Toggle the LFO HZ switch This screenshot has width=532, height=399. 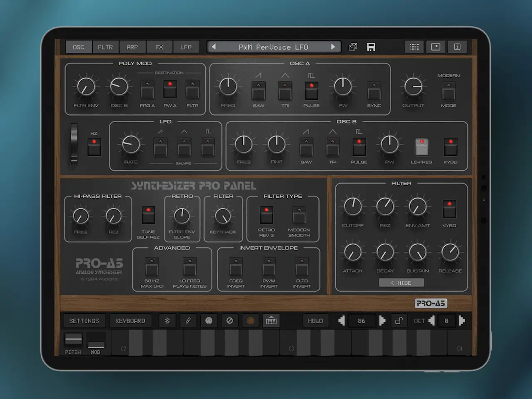pyautogui.click(x=94, y=147)
